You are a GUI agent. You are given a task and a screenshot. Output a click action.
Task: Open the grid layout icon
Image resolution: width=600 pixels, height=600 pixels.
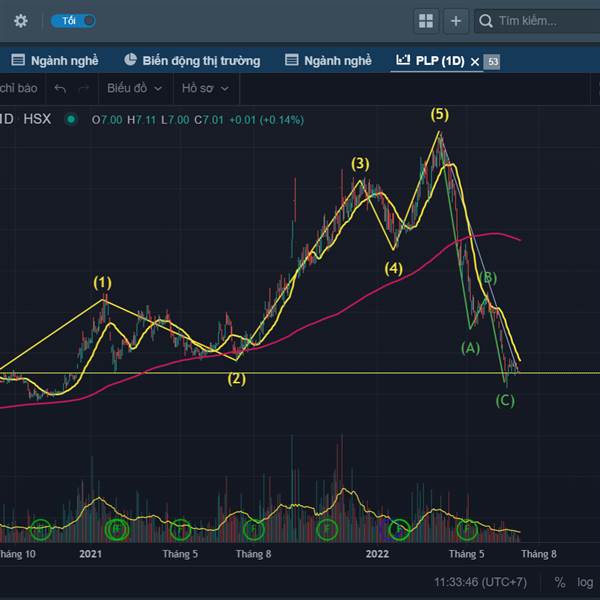coord(426,21)
